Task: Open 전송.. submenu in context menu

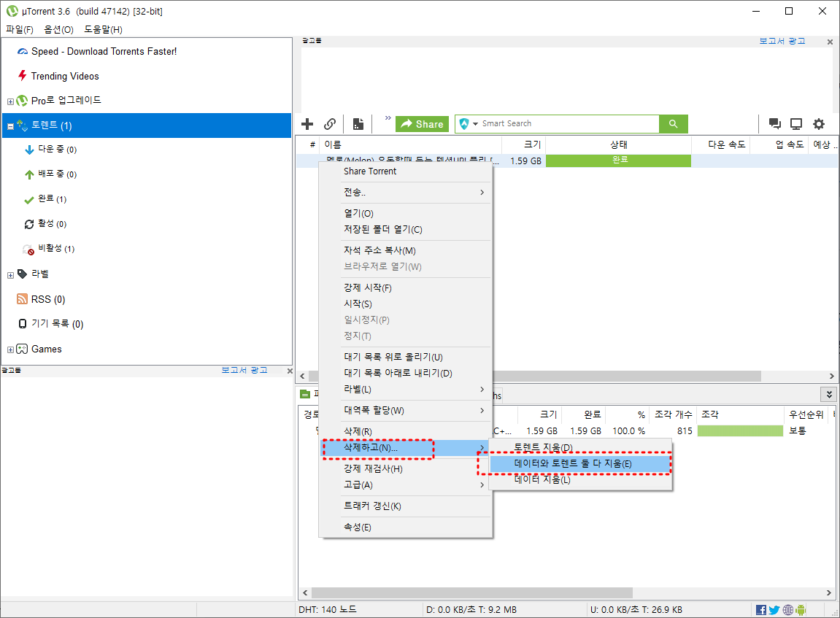Action: click(406, 192)
